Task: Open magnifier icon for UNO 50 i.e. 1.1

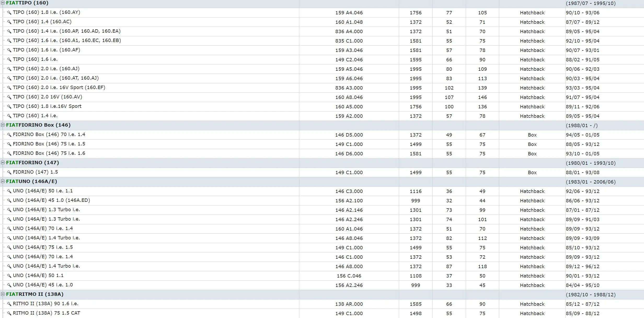Action: 9,191
